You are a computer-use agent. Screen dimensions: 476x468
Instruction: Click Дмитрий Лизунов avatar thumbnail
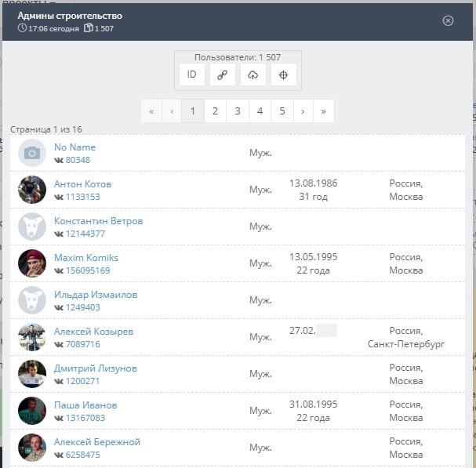[32, 374]
